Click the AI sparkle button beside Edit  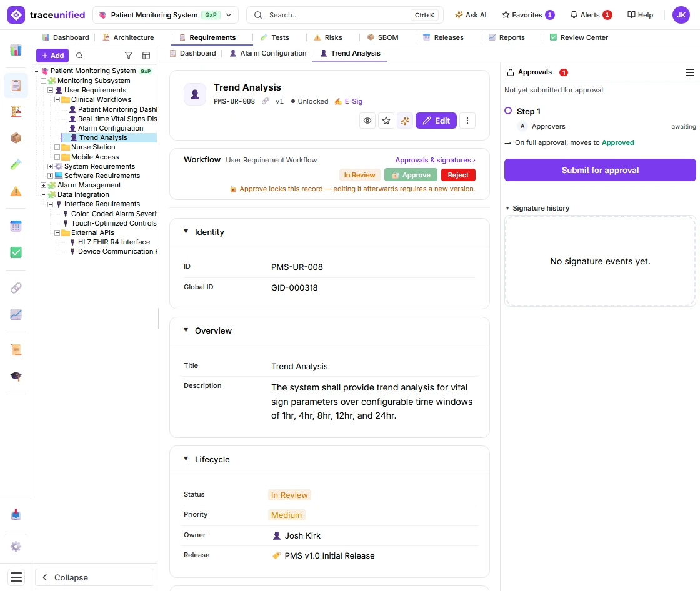405,121
